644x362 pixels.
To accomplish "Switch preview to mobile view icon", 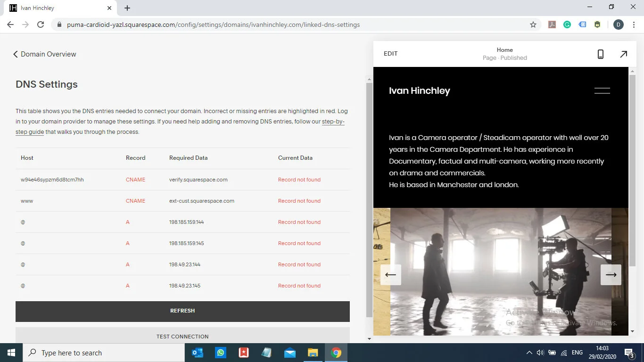I will point(600,54).
